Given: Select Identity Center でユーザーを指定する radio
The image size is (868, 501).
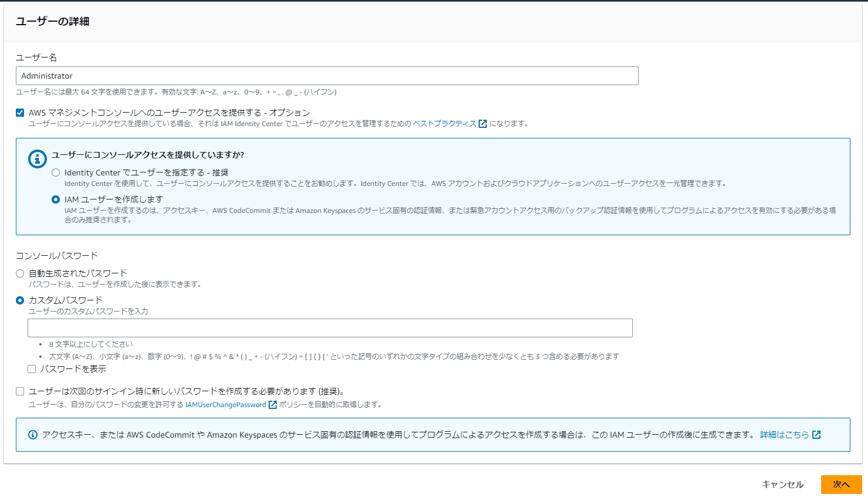Looking at the screenshot, I should point(56,172).
